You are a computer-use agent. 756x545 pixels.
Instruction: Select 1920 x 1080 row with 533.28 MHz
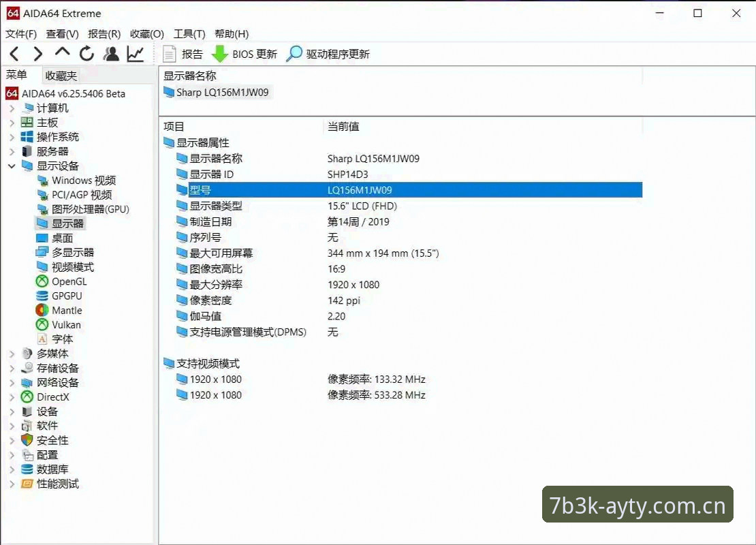pyautogui.click(x=409, y=395)
